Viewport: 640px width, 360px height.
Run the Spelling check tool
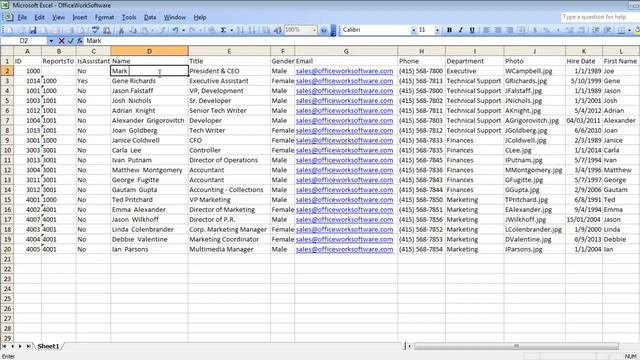95,30
